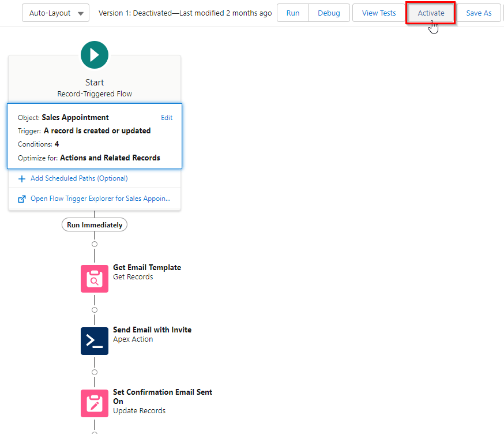Save the flow as a new version
The image size is (504, 434).
click(x=479, y=12)
